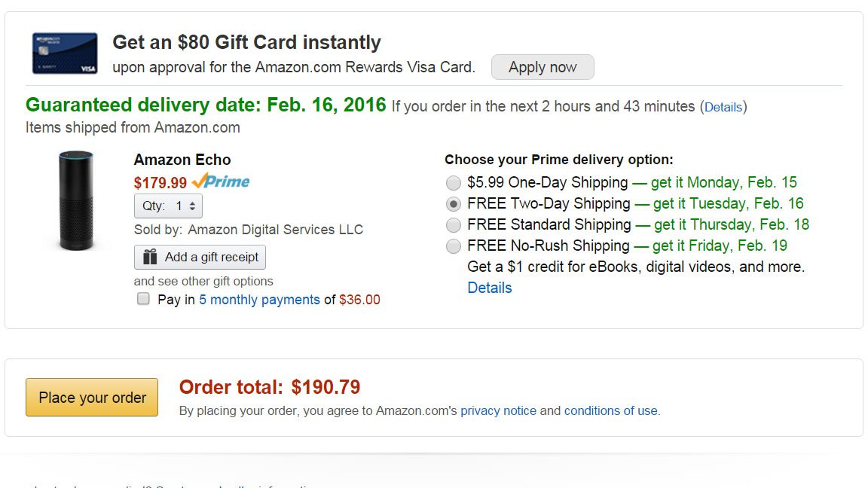The height and width of the screenshot is (488, 868).
Task: Click the Amazon Echo product title
Action: 182,160
